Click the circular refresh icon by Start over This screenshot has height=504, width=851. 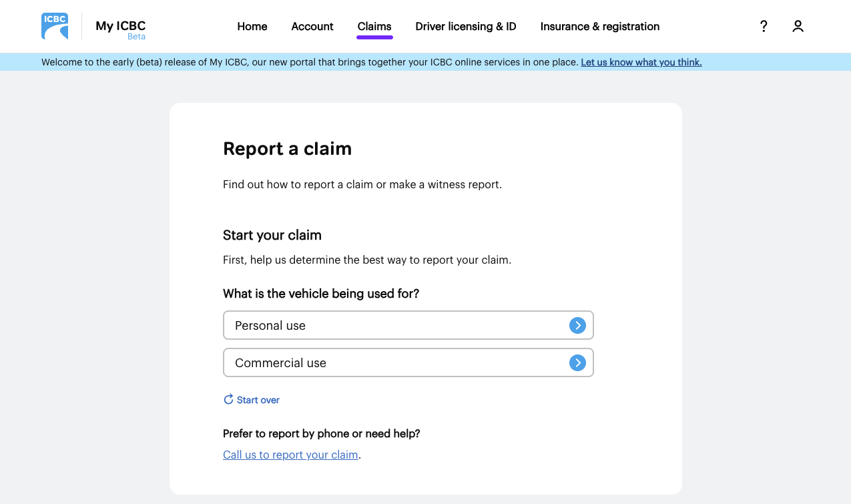pyautogui.click(x=228, y=399)
